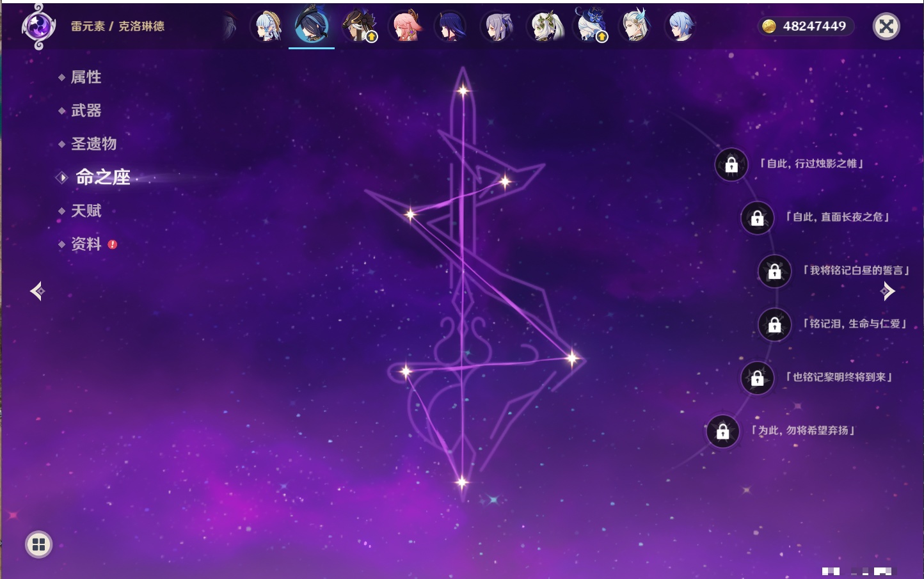Choose the Furina avatar with the blue top hat
This screenshot has height=579, width=924.
tap(590, 26)
